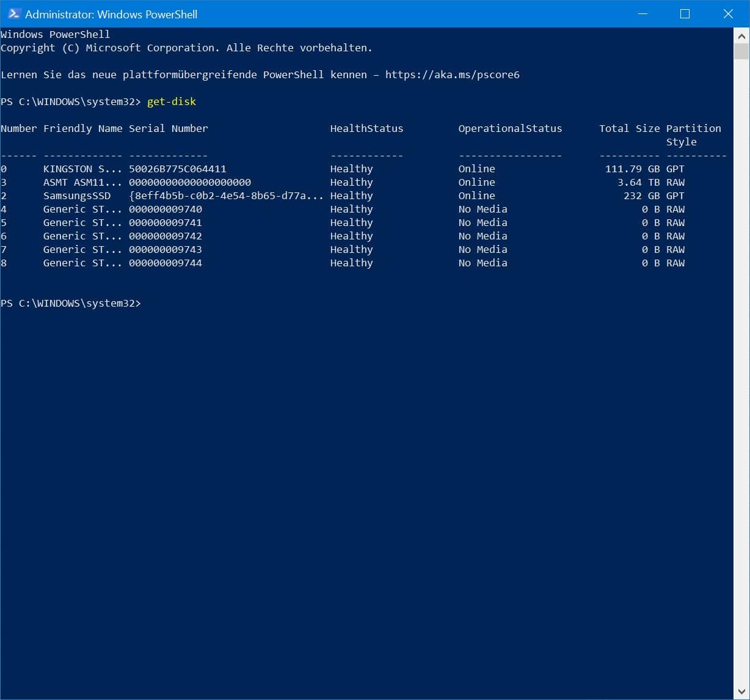Click the KINGSTON S... disk name
Screen dimensions: 750x700
[x=83, y=169]
